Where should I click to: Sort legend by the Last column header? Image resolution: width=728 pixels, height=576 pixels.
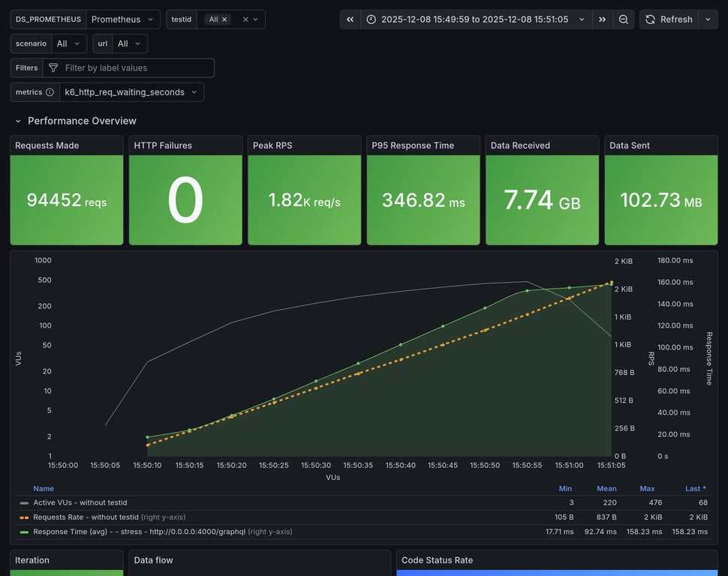(693, 488)
